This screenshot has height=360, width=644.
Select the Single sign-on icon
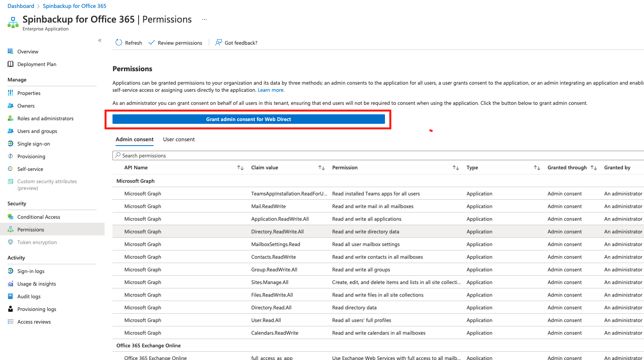pyautogui.click(x=11, y=144)
